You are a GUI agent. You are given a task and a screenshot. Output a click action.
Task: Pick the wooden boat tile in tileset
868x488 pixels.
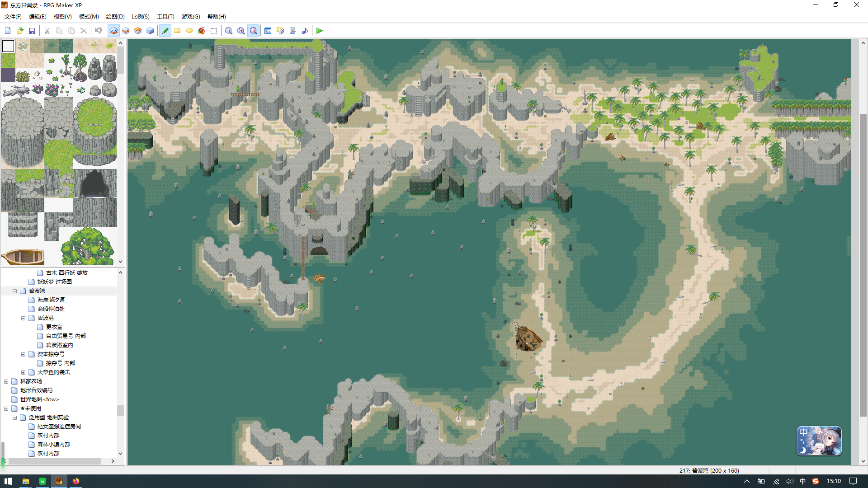point(23,257)
